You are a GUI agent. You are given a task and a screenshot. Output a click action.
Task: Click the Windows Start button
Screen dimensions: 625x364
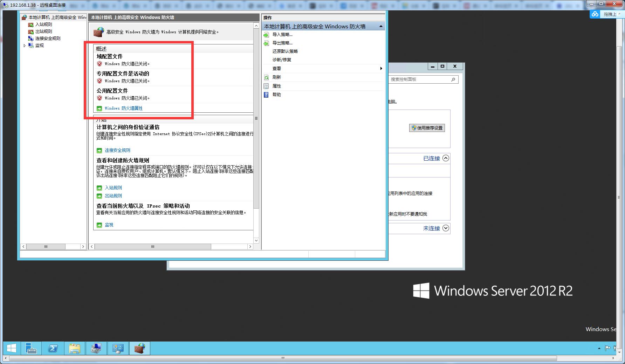click(11, 349)
